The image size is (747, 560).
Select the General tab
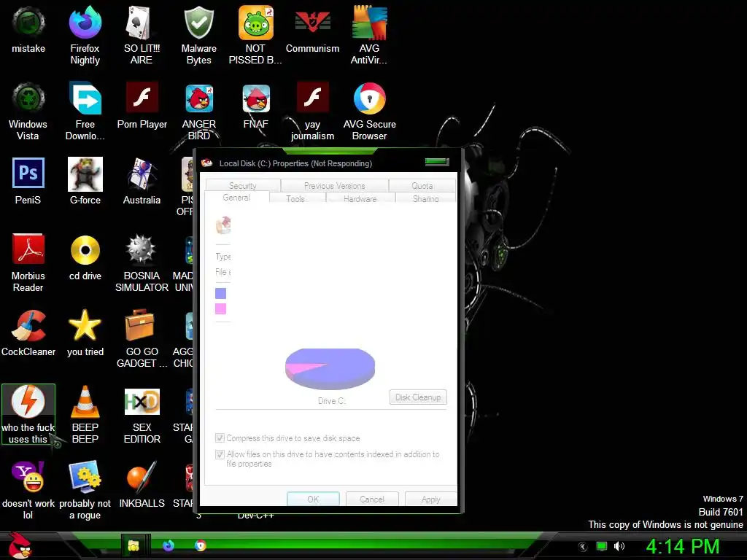click(x=236, y=198)
